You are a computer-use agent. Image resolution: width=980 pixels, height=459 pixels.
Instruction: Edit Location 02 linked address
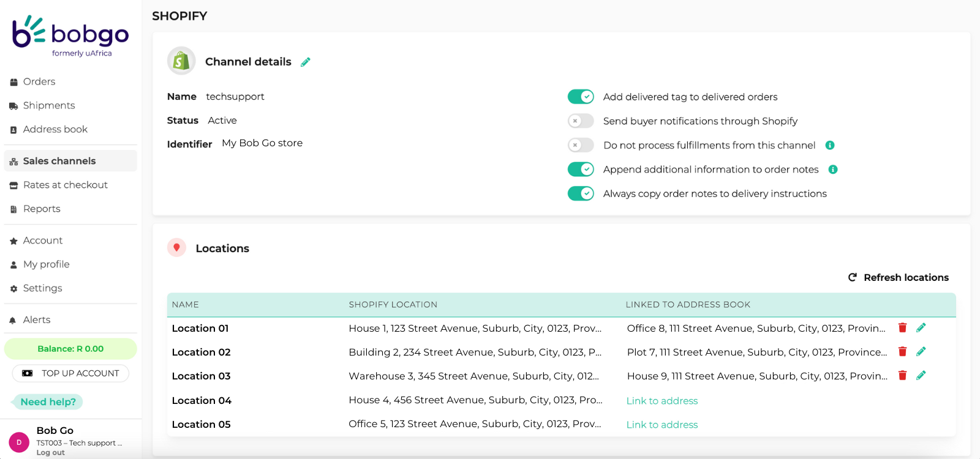click(x=921, y=351)
